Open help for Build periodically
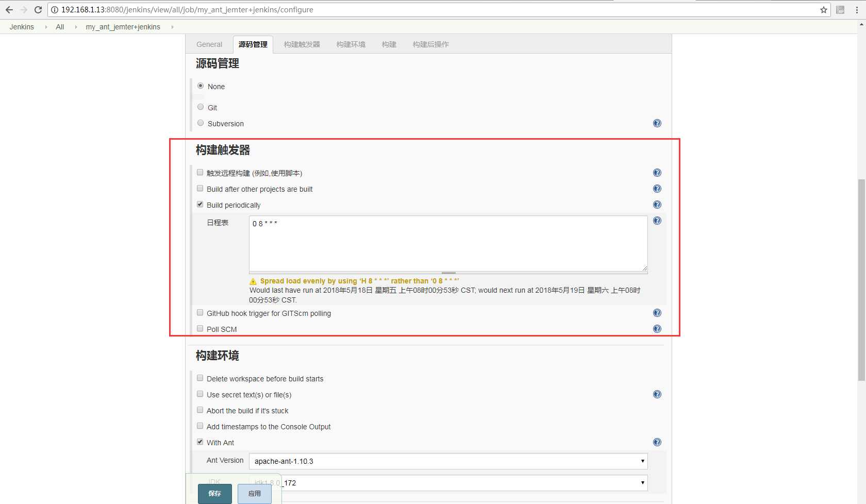This screenshot has height=504, width=866. pyautogui.click(x=657, y=205)
